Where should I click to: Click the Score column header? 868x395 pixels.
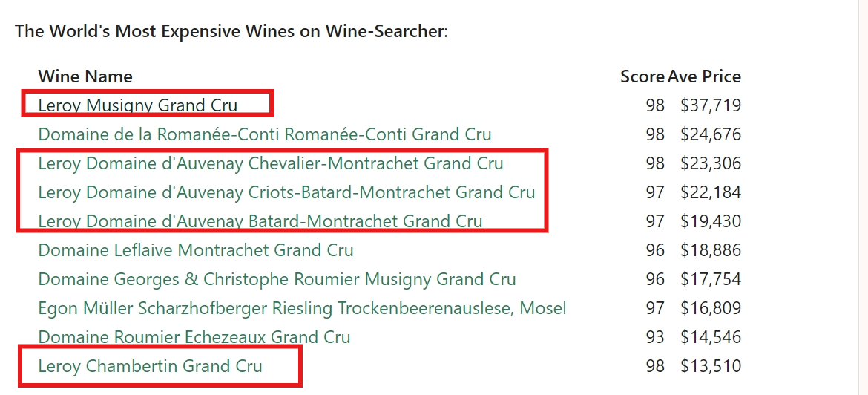[x=642, y=76]
